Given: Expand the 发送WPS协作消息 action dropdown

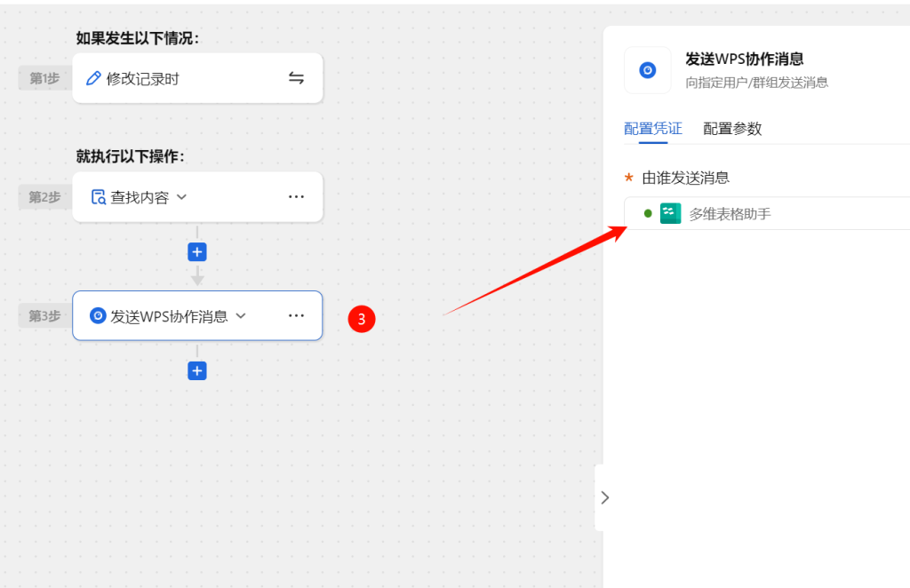Looking at the screenshot, I should coord(241,316).
